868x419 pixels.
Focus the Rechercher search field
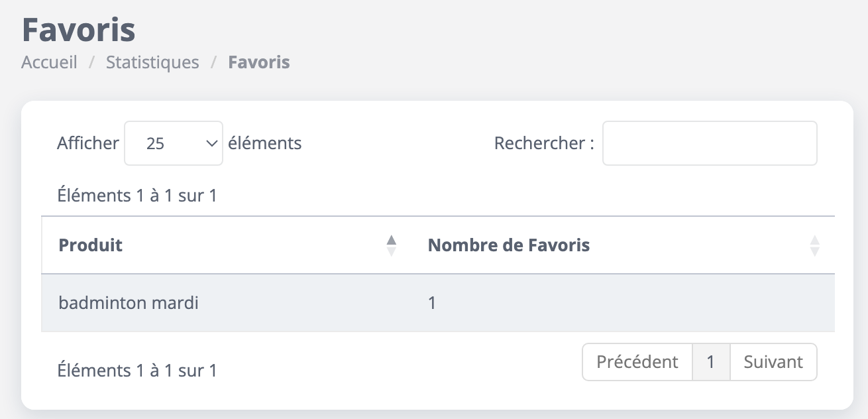pos(709,143)
